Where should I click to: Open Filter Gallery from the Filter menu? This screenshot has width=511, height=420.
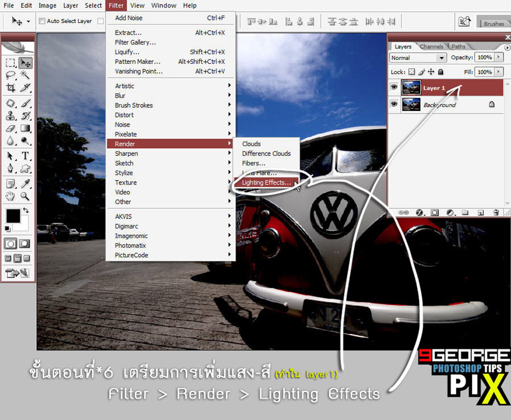click(171, 42)
